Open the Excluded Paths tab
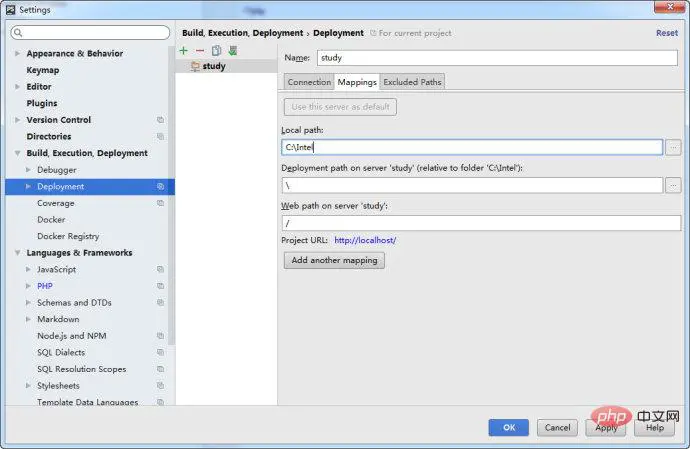Viewport: 690px width, 449px height. point(412,82)
